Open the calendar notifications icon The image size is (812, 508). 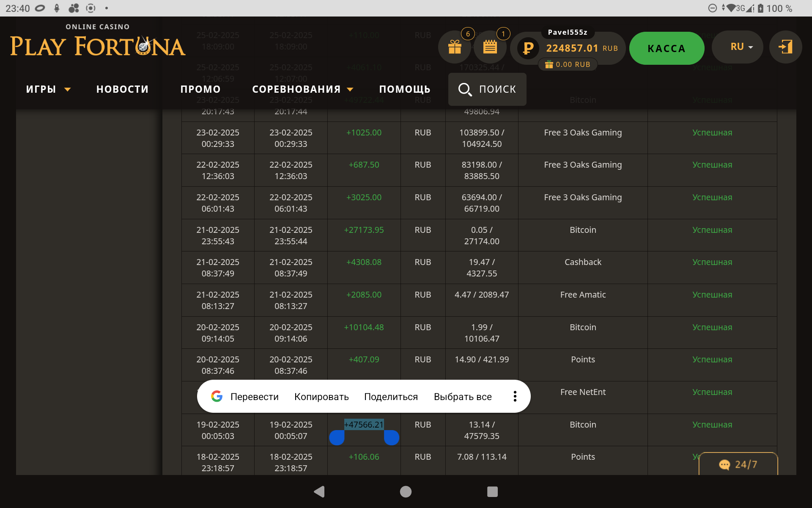[x=490, y=47]
